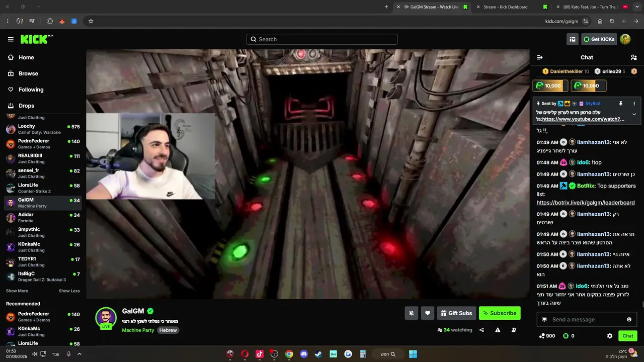
Task: Open Adidar Fortnite channel
Action: 43,218
